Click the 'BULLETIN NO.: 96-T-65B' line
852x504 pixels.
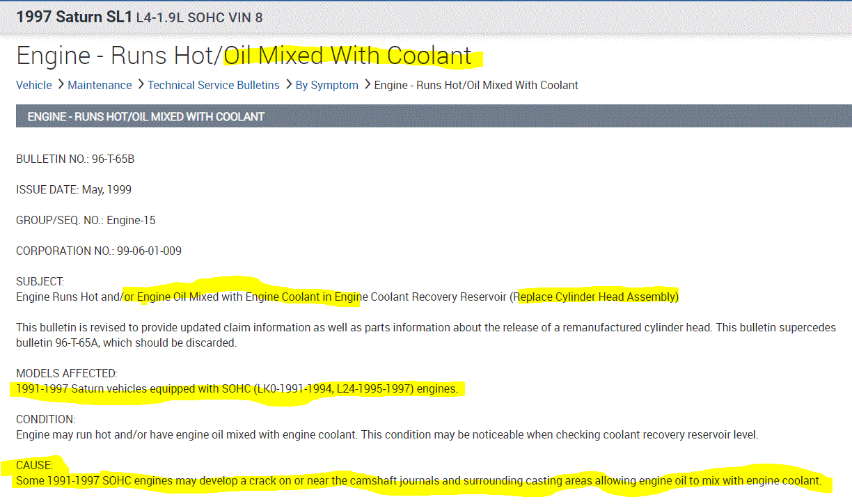click(75, 159)
